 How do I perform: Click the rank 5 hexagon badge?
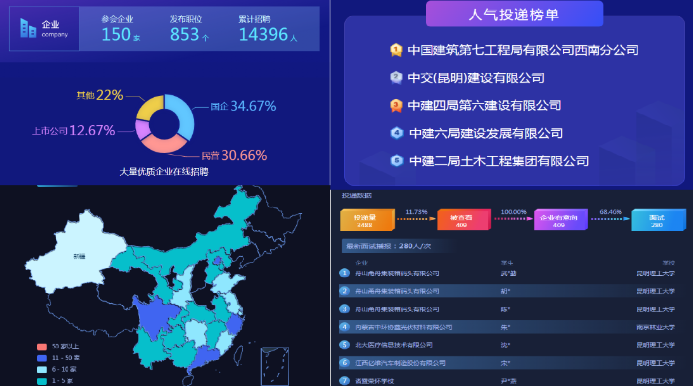click(x=397, y=161)
